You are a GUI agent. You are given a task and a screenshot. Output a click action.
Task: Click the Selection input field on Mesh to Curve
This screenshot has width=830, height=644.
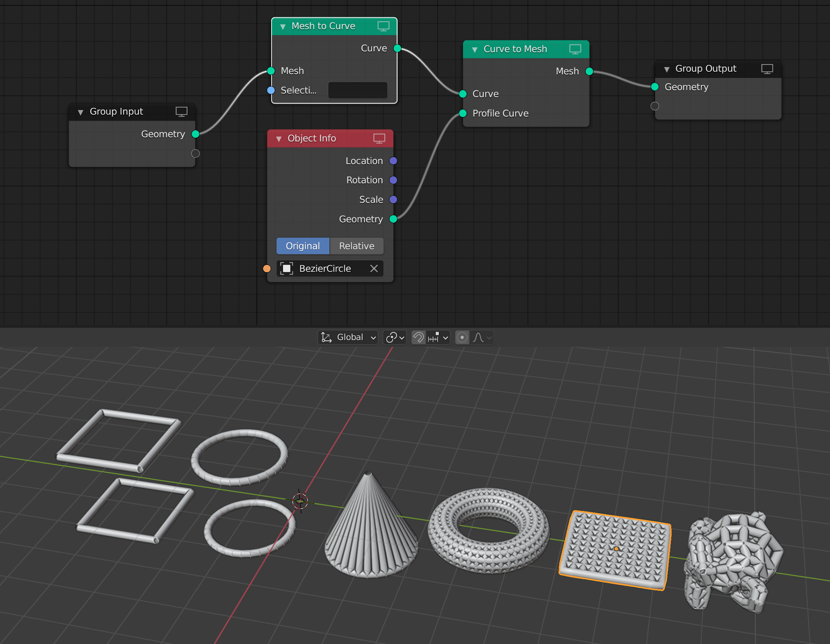[357, 90]
